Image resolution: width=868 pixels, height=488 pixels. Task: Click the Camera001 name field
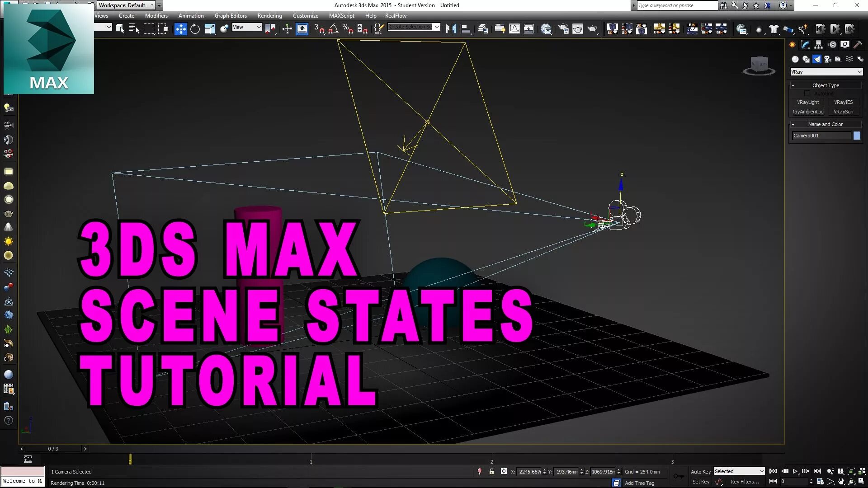pos(821,136)
